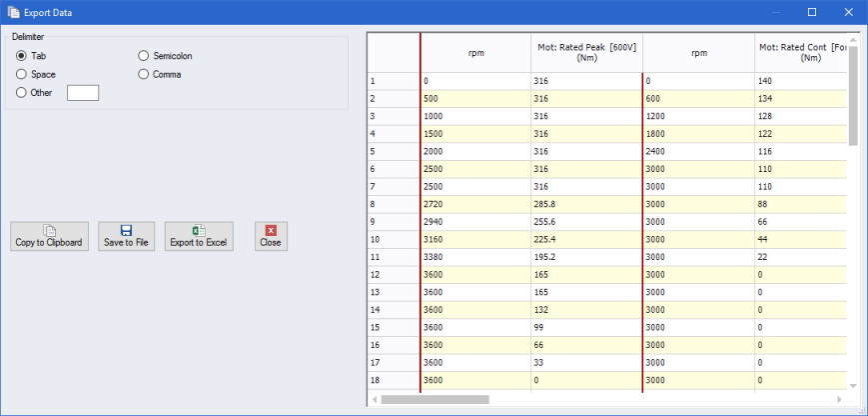Click the horizontal scrollbar right arrow

[x=840, y=399]
